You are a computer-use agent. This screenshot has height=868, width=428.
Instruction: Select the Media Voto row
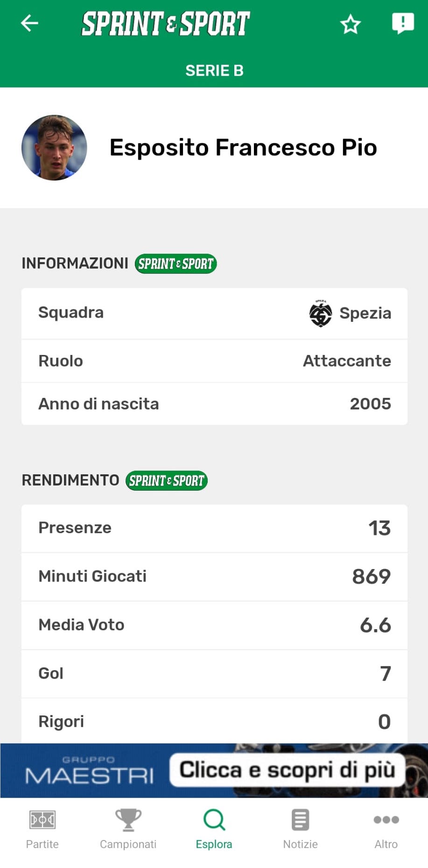click(x=214, y=625)
